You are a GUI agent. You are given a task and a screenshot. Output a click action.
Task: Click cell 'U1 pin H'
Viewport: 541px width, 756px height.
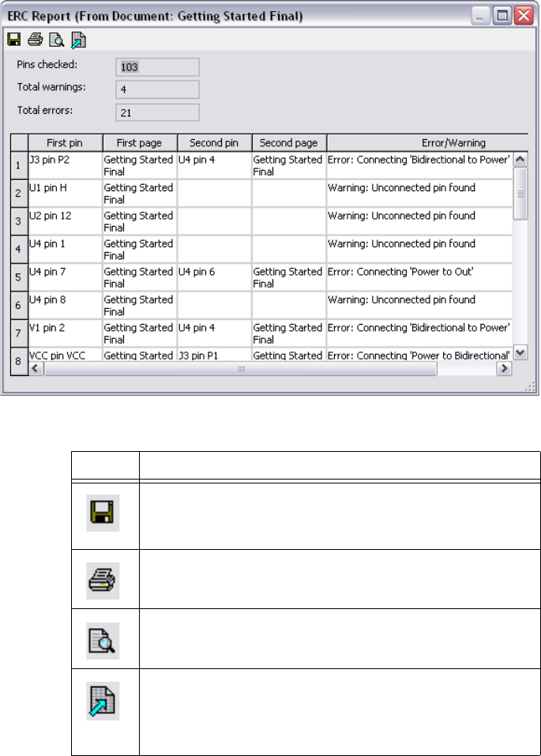tap(66, 194)
